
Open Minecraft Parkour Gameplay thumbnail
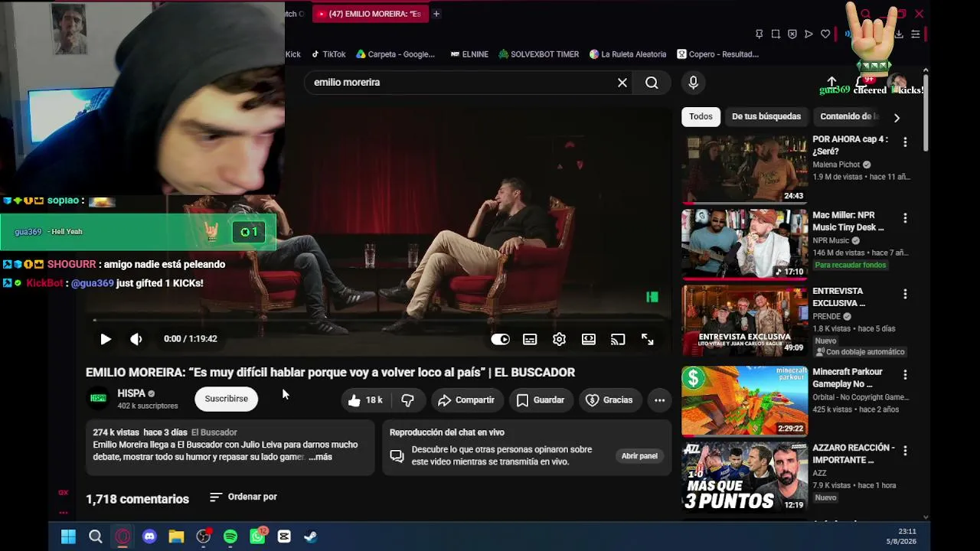point(744,401)
